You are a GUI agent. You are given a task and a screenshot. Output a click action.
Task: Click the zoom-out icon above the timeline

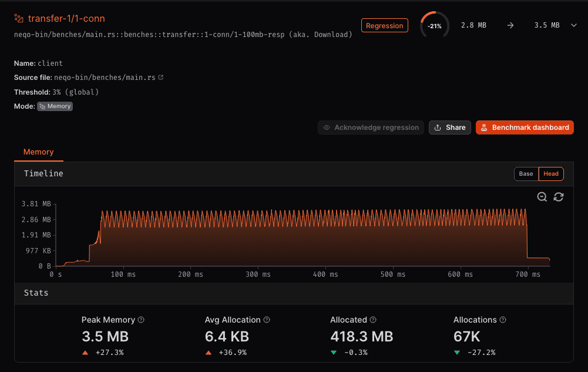(542, 197)
